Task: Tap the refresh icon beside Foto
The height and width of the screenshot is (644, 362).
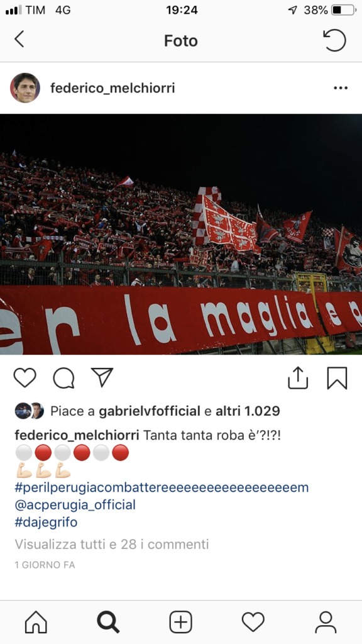Action: click(x=334, y=40)
